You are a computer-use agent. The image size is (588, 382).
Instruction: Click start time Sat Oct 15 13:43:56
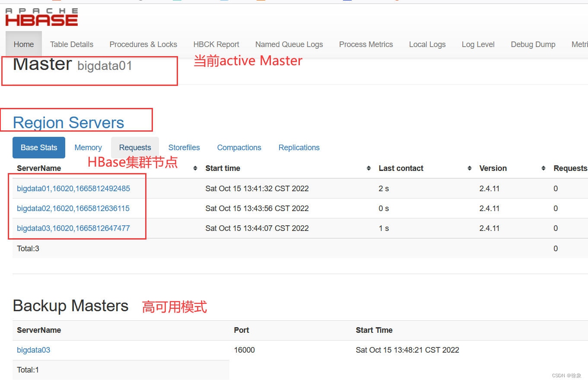tap(257, 208)
